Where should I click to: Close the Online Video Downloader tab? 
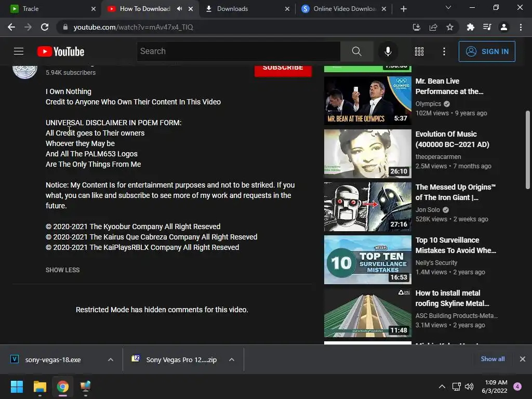[x=384, y=9]
